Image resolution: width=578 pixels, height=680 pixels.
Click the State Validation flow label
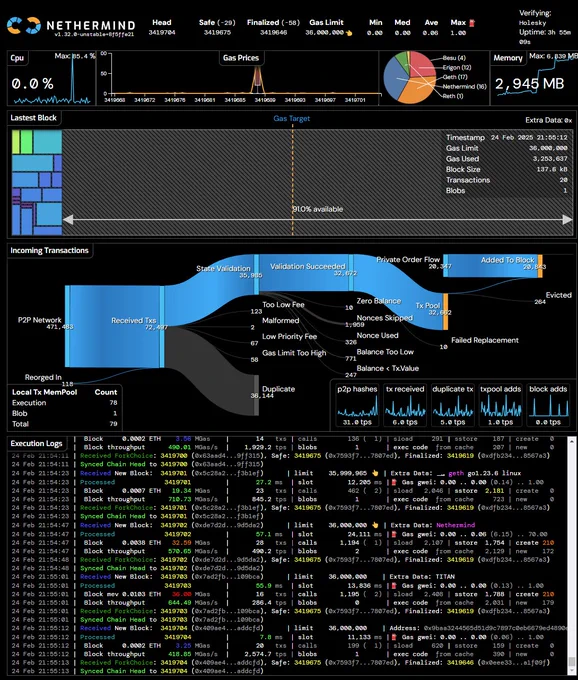point(223,268)
